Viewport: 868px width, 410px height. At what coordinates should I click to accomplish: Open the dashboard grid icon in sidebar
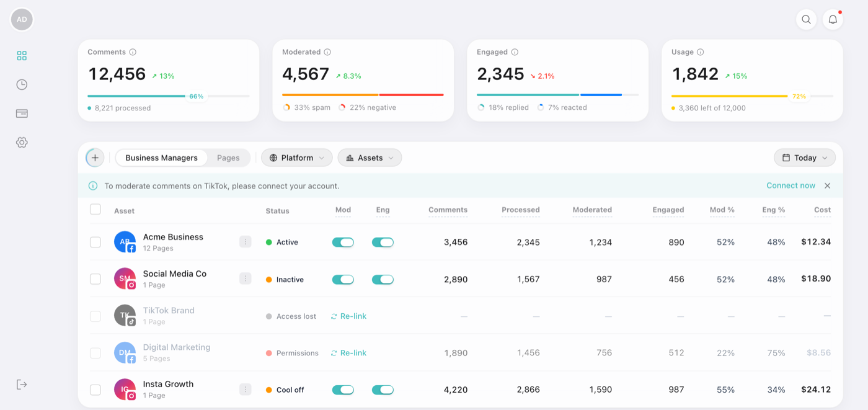22,56
